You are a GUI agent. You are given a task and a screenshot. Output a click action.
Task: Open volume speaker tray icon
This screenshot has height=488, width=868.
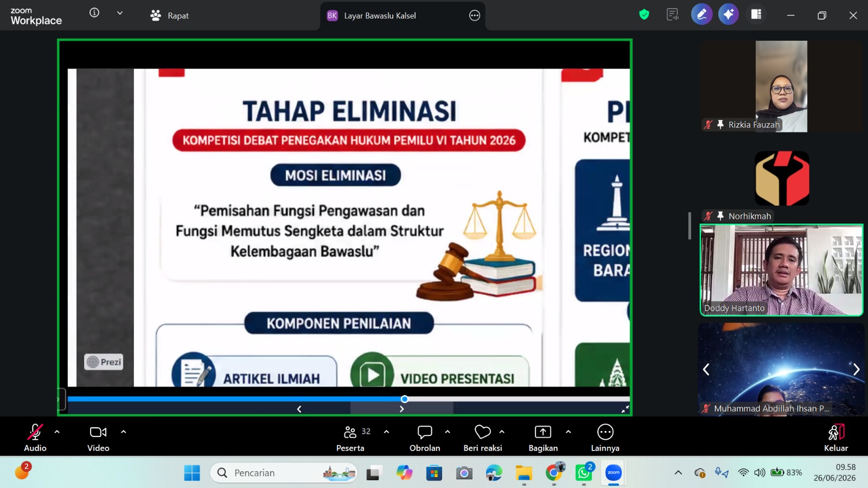click(759, 473)
